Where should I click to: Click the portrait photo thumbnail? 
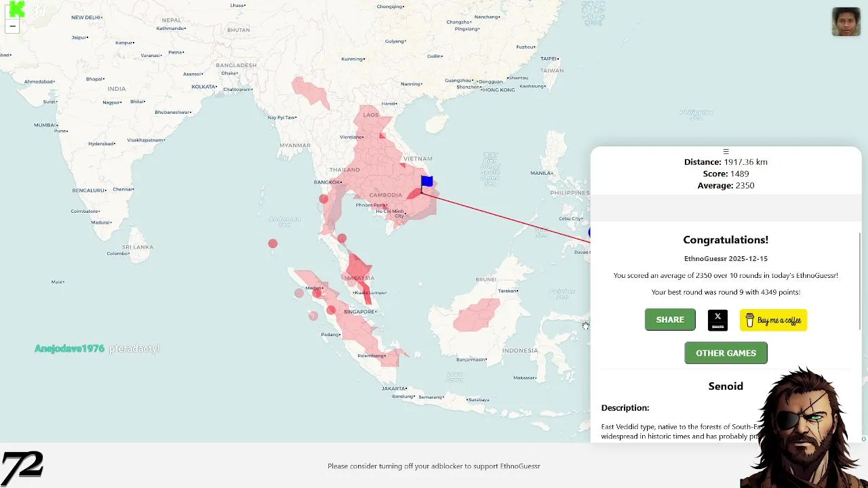[x=846, y=22]
